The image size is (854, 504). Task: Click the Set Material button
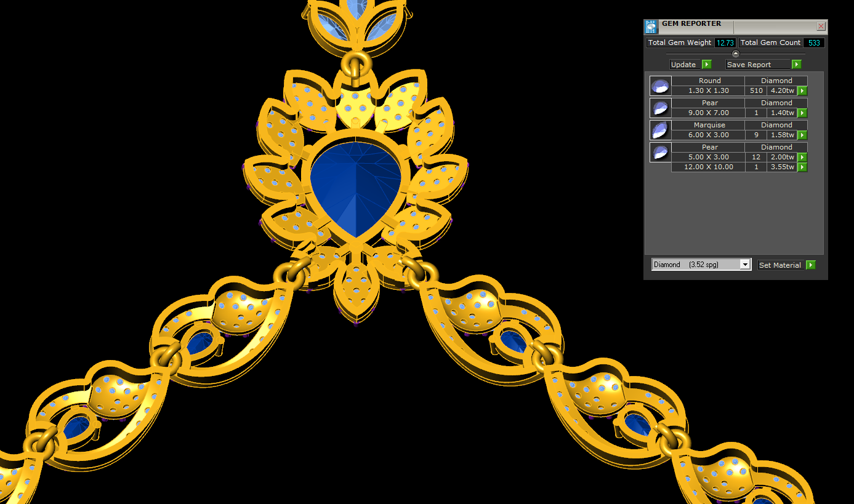click(x=780, y=265)
